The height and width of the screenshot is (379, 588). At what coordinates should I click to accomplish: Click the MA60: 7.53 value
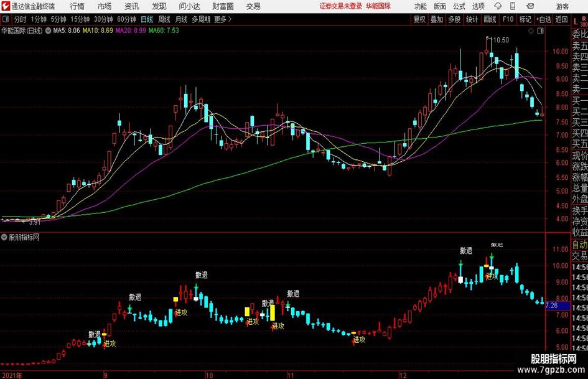164,30
